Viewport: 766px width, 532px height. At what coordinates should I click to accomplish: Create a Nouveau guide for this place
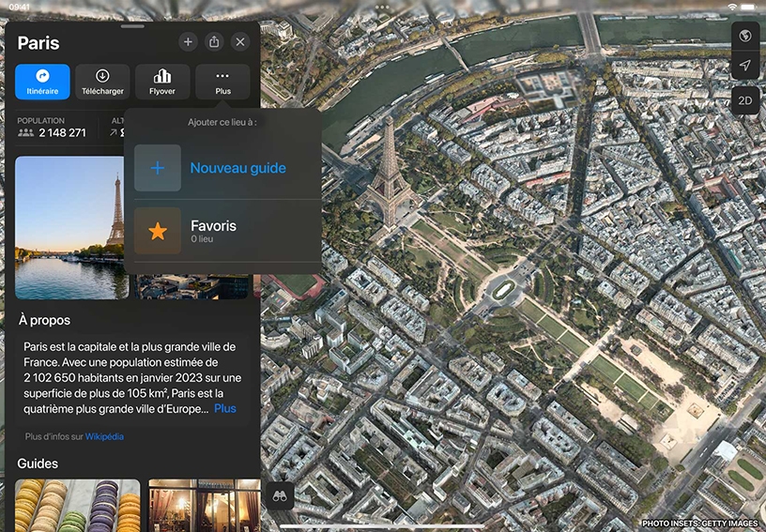[x=227, y=168]
